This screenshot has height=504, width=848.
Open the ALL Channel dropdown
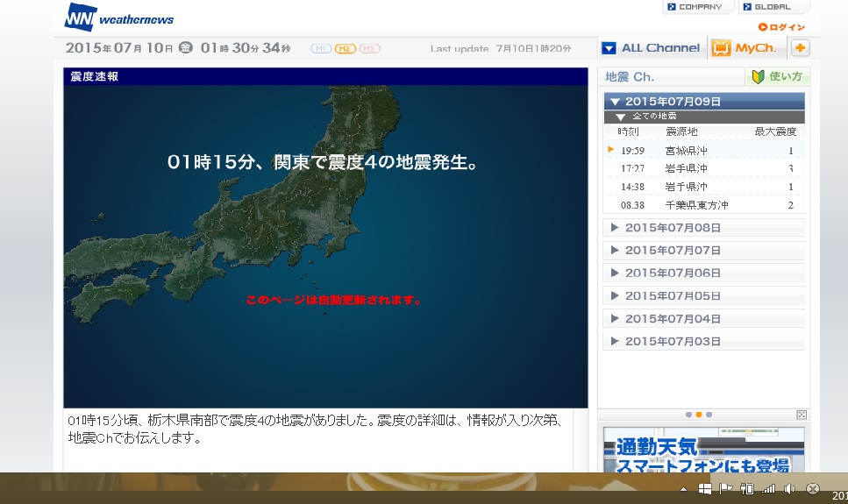click(x=651, y=48)
